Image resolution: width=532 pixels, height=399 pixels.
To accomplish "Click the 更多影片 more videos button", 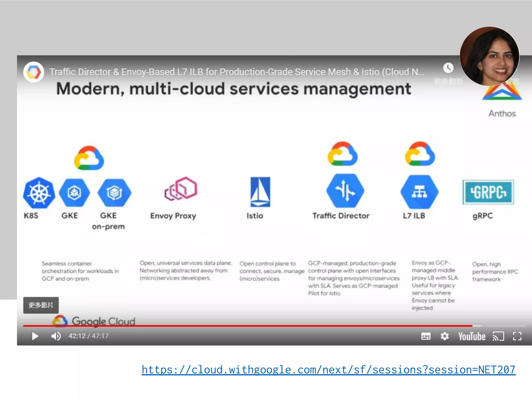I will tap(41, 305).
